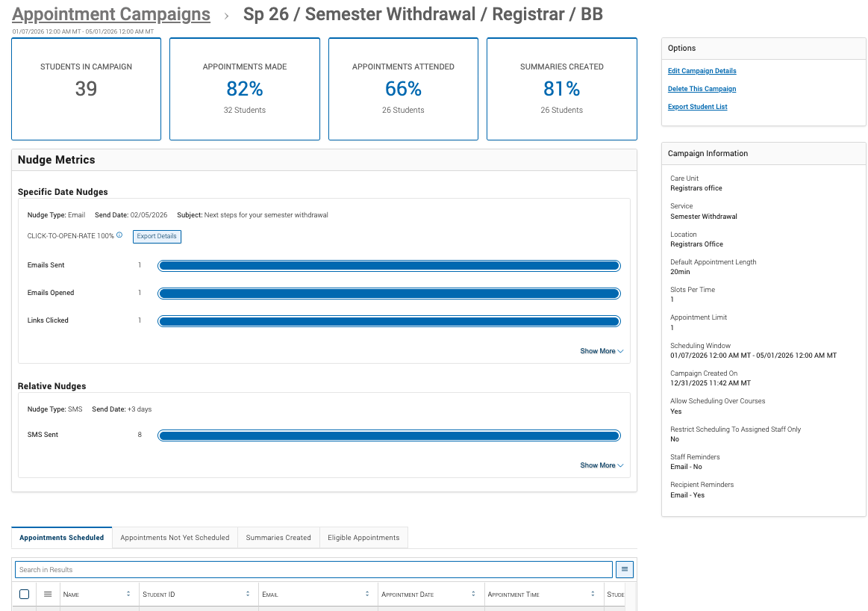Click the Name column header
868x611 pixels.
(x=99, y=595)
